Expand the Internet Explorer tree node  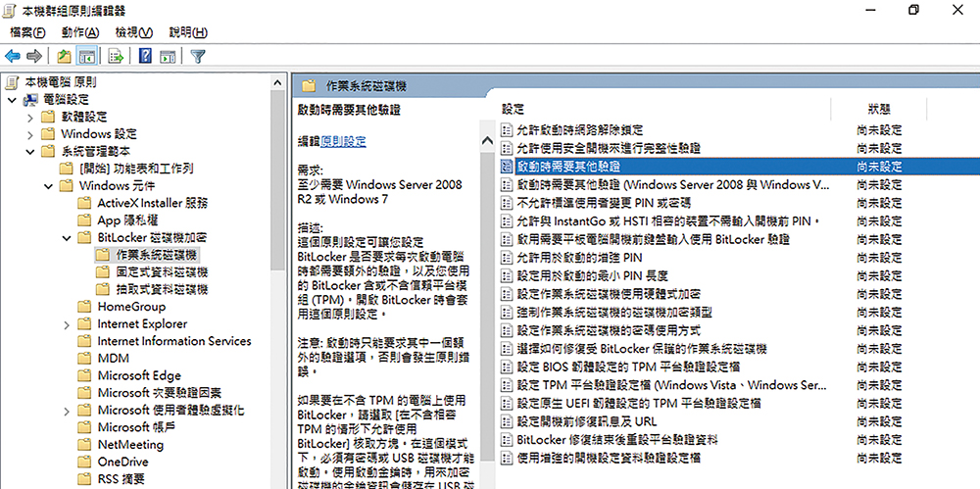(67, 324)
